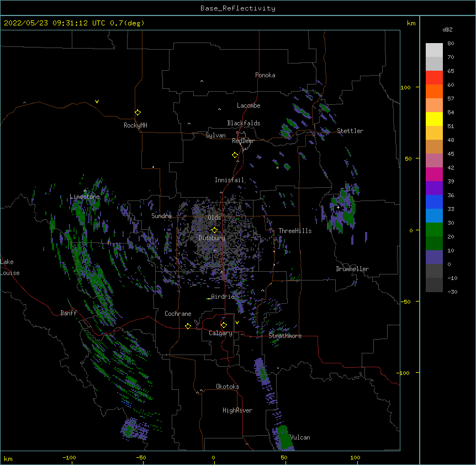The width and height of the screenshot is (476, 465).
Task: Click the Cochrane town label
Action: [x=178, y=314]
